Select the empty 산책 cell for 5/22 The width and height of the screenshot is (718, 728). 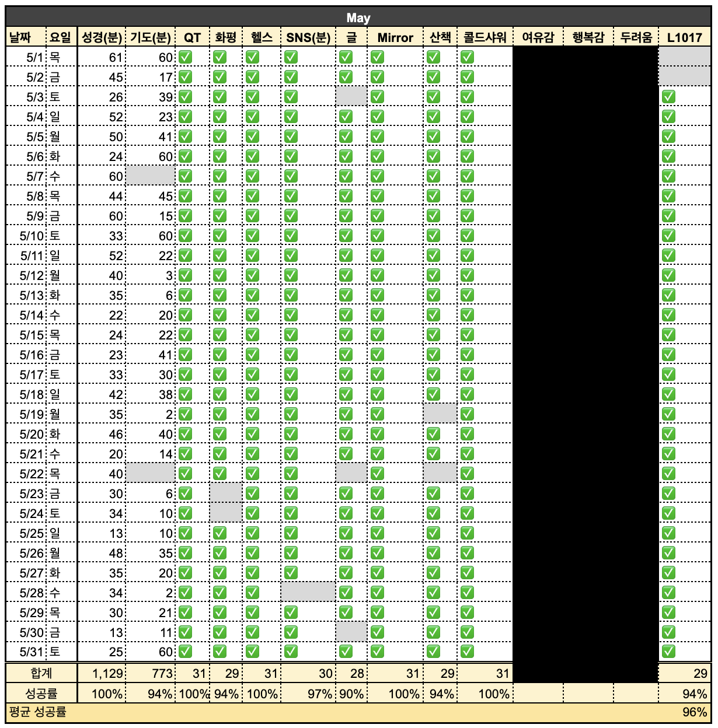(x=440, y=474)
